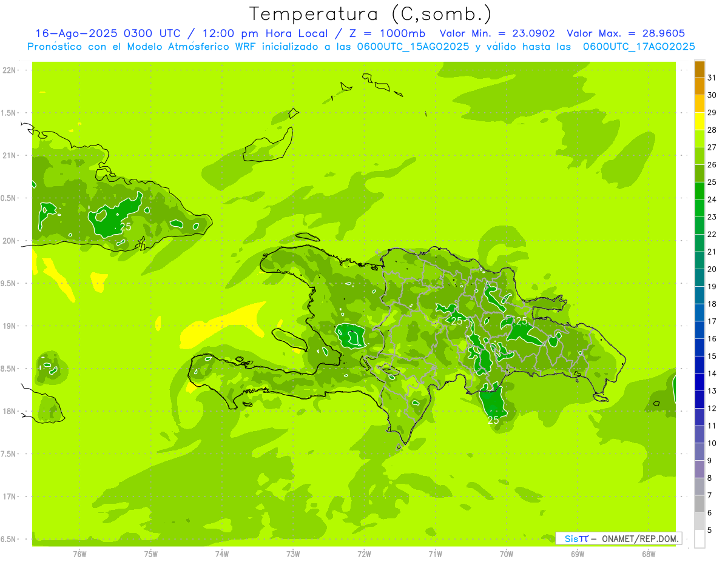Click the "22N" latitude label
Viewport: 728px width, 562px height.
pos(10,70)
